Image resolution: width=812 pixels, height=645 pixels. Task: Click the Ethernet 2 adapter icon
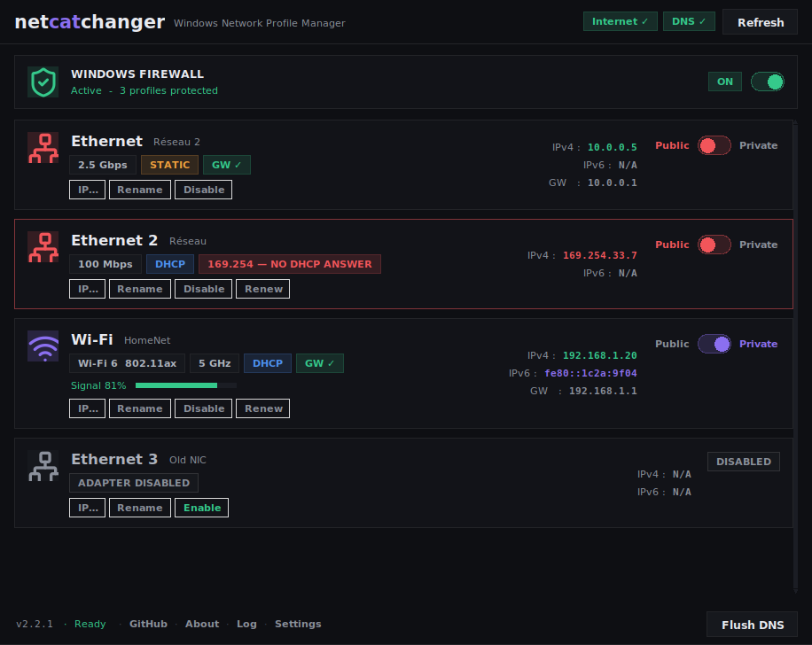click(x=43, y=247)
